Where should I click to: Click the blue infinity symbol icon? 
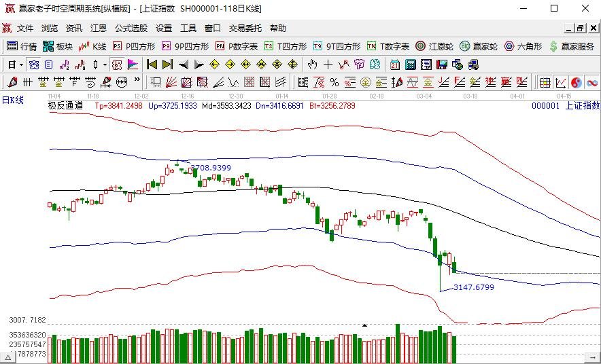click(x=591, y=82)
